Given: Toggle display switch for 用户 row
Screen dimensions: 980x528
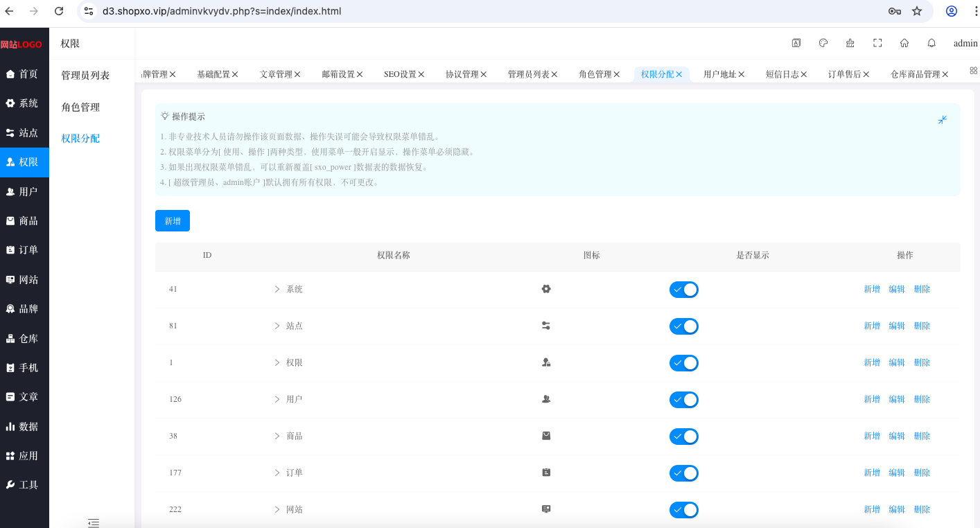Looking at the screenshot, I should [683, 400].
